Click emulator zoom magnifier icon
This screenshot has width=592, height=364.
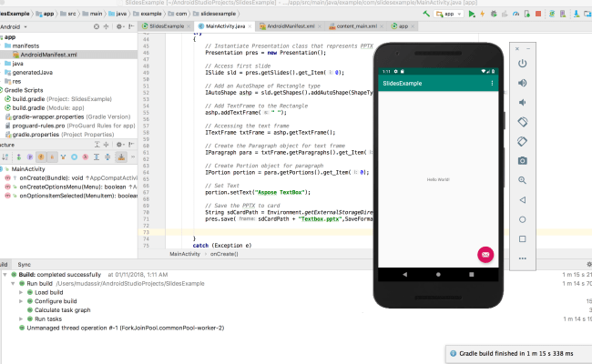522,180
